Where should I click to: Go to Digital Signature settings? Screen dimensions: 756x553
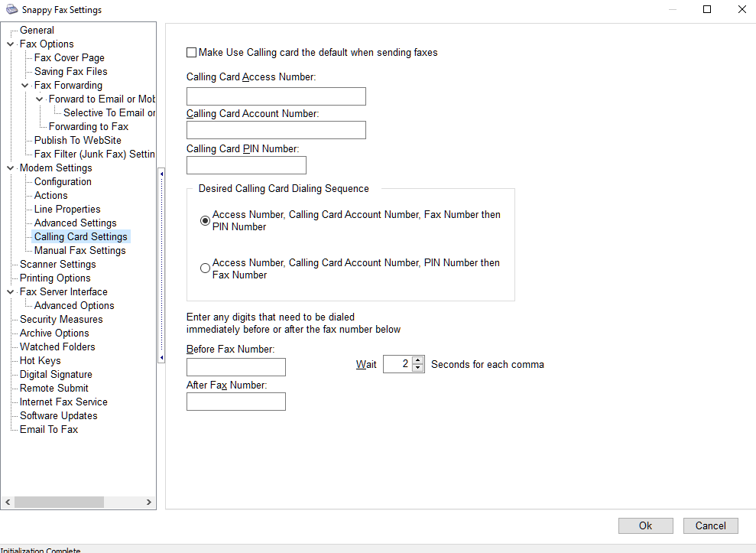click(x=56, y=375)
